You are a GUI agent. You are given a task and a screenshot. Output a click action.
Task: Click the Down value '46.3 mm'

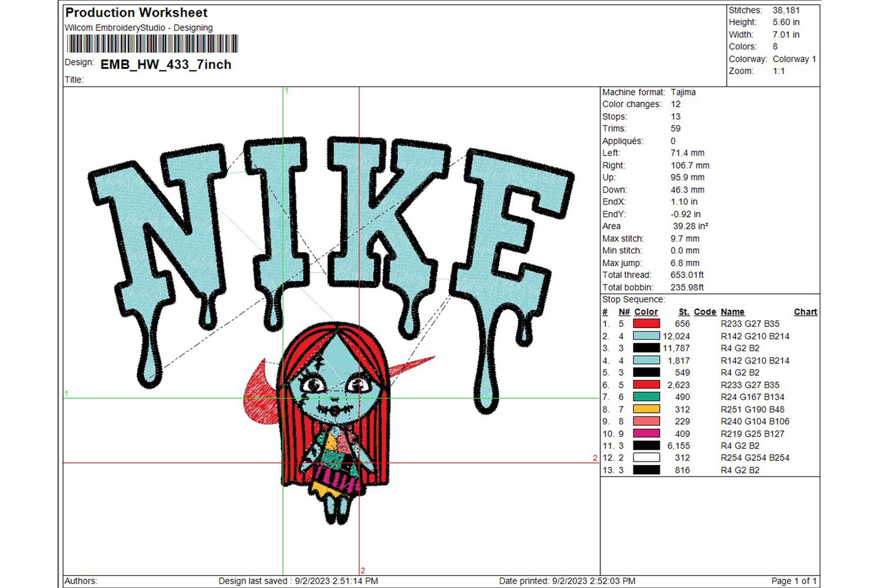687,190
